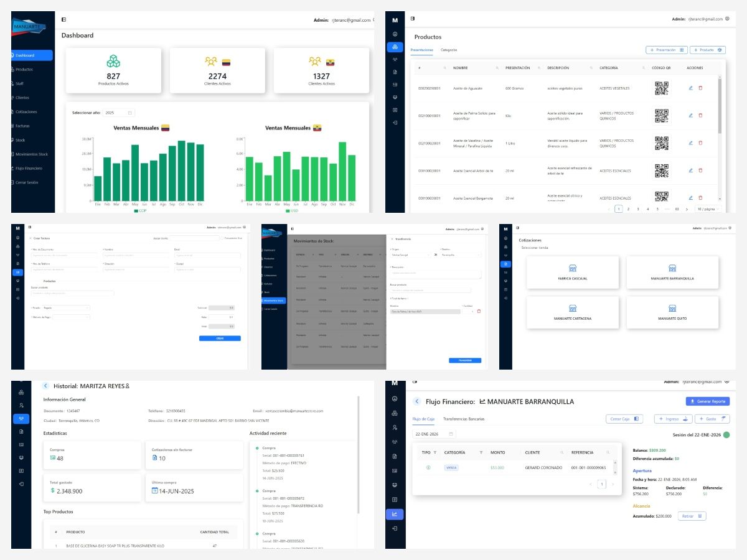The height and width of the screenshot is (560, 747).
Task: Open QR code for Aceite Esencial Arbol de te
Action: coord(661,170)
